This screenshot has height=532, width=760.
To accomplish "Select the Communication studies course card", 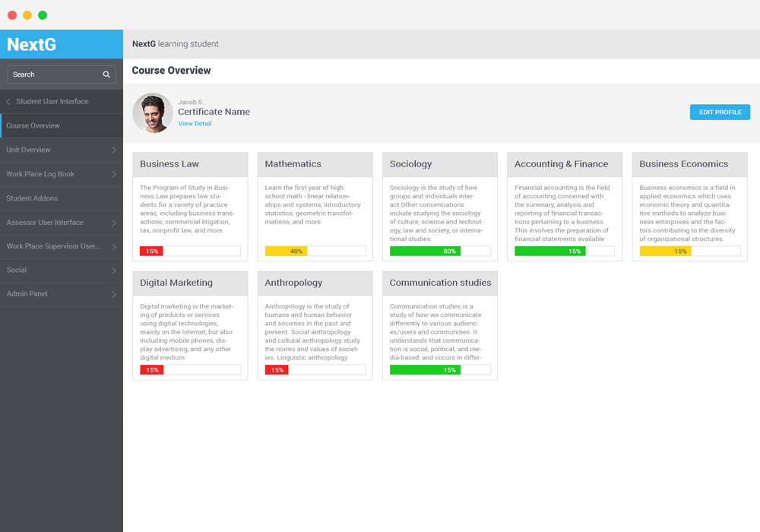I will click(439, 325).
